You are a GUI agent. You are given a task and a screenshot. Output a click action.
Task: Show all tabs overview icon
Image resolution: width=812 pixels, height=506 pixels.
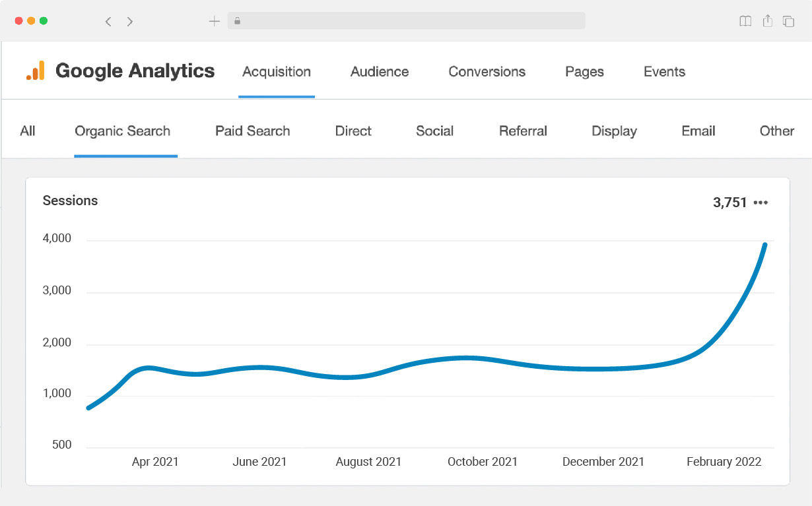[x=788, y=21]
